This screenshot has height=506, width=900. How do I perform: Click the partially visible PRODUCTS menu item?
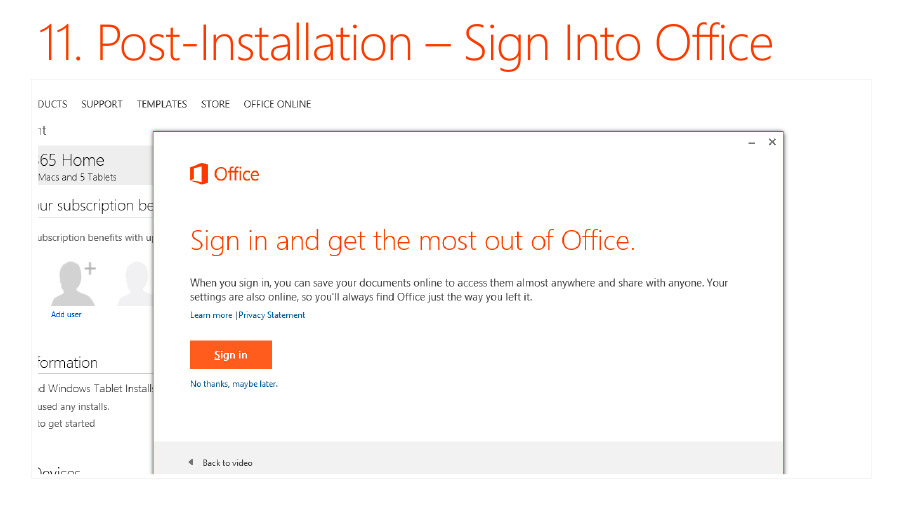(x=52, y=104)
